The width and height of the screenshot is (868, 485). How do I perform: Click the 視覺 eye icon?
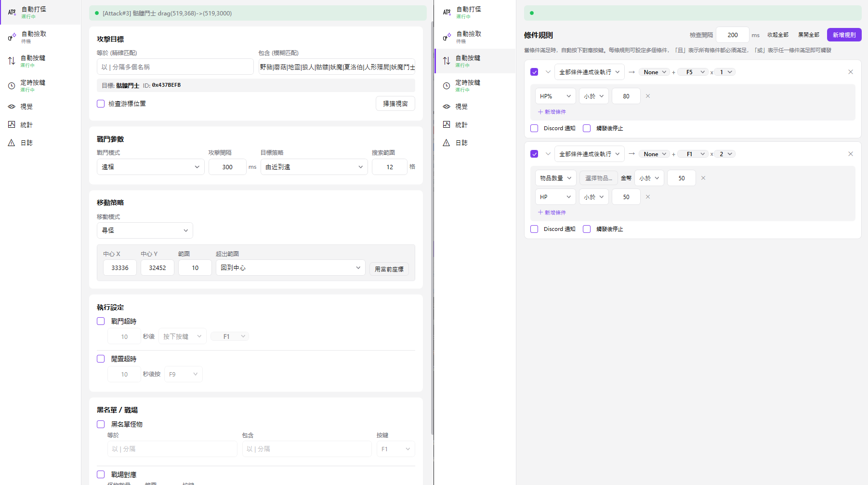tap(12, 107)
